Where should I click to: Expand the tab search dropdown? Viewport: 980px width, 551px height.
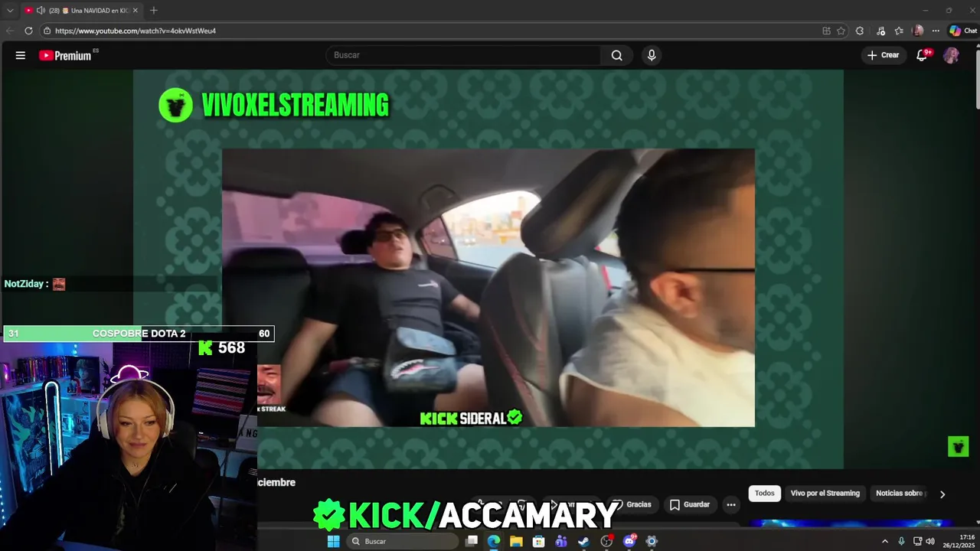click(10, 11)
